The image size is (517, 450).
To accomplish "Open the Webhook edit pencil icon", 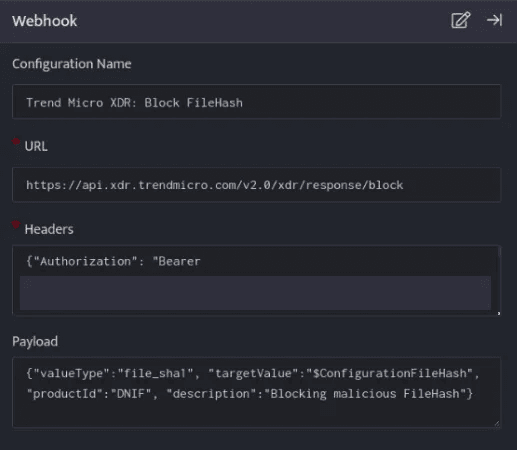I will [x=461, y=20].
